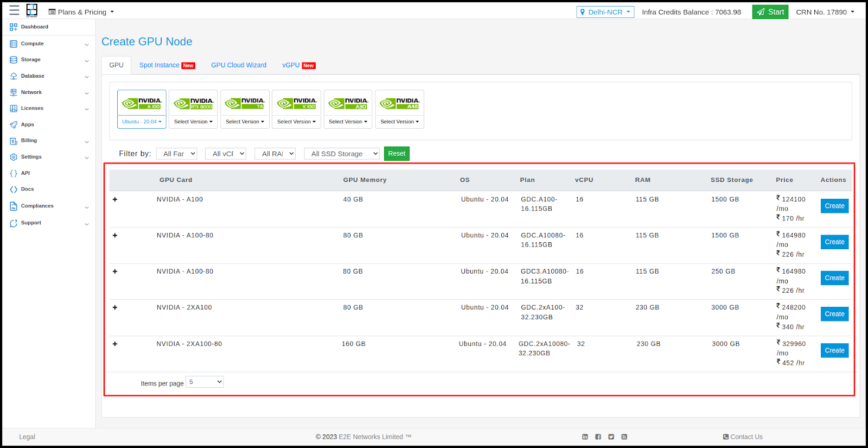Open the Delhi-NCR location dropdown

605,12
